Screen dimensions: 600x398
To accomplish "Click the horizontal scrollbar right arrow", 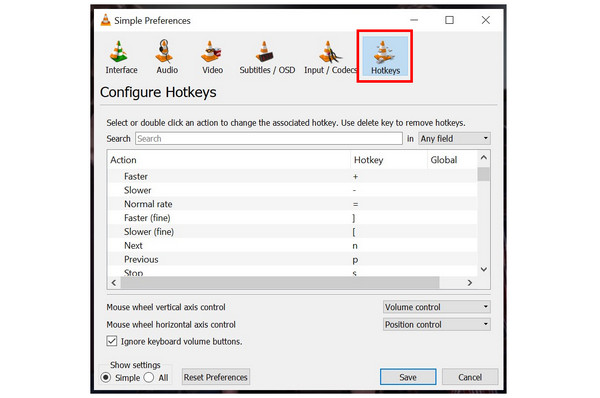I will tap(470, 282).
